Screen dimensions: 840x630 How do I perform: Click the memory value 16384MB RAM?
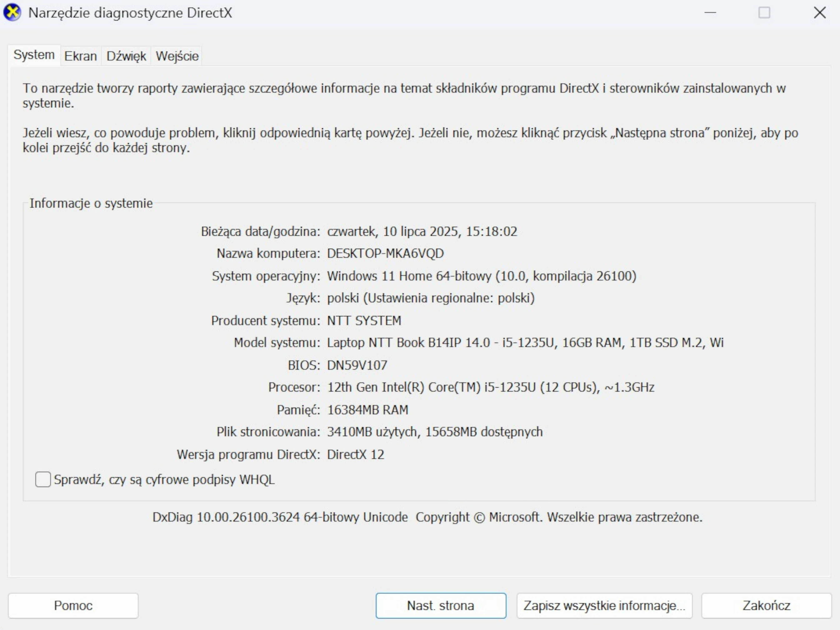pos(367,410)
